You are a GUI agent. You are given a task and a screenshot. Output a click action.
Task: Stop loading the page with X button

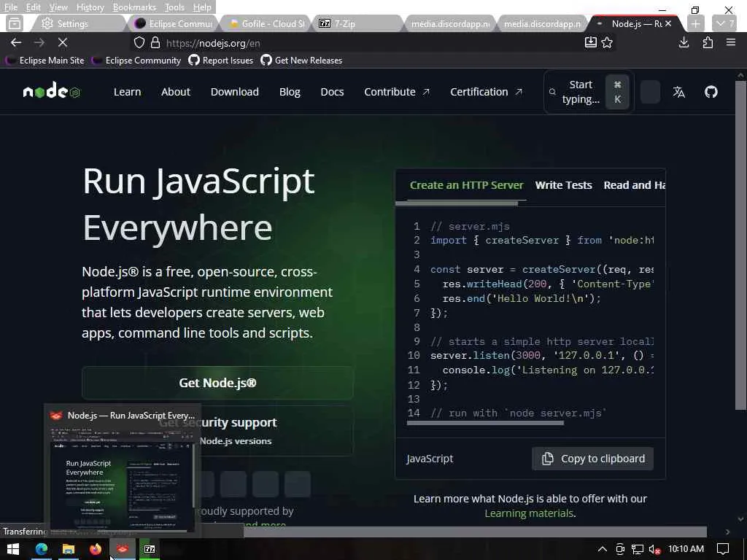coord(63,43)
